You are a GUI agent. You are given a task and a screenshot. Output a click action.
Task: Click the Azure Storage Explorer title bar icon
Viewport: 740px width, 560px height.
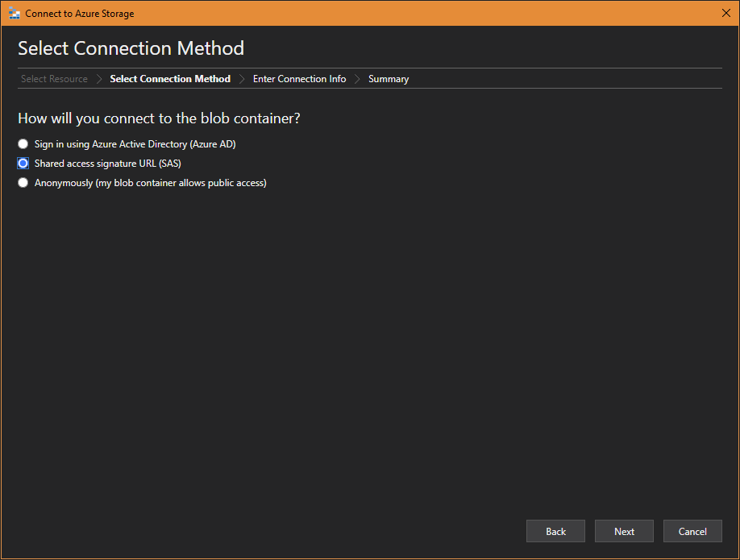point(15,13)
